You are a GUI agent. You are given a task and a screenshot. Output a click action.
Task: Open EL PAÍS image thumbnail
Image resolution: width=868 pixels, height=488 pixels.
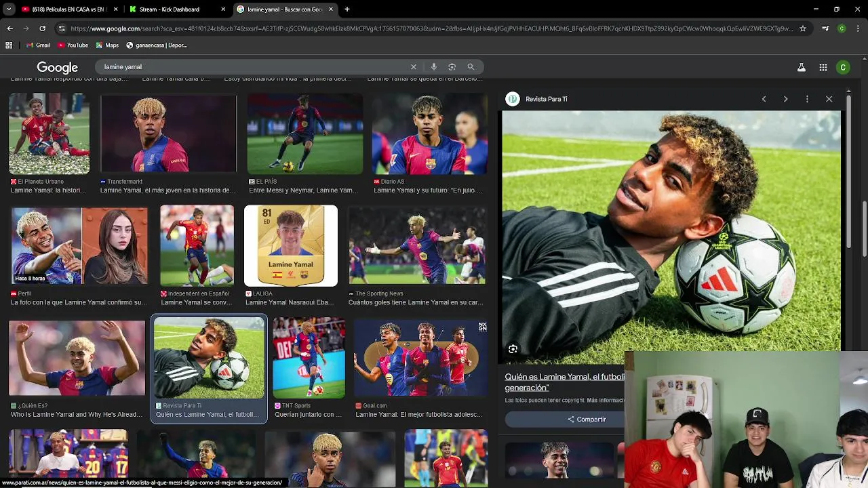(x=305, y=134)
